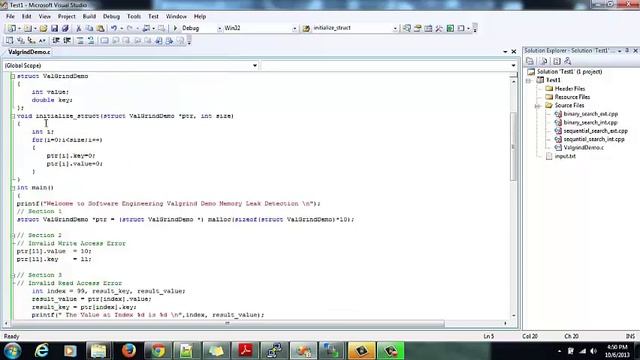Viewport: 640px width, 360px height.
Task: Open the (Global Scope) dropdown
Action: coord(255,65)
